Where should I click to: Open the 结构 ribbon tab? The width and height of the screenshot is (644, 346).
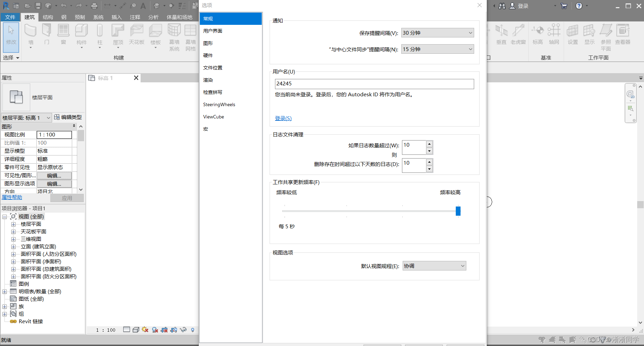[x=48, y=17]
